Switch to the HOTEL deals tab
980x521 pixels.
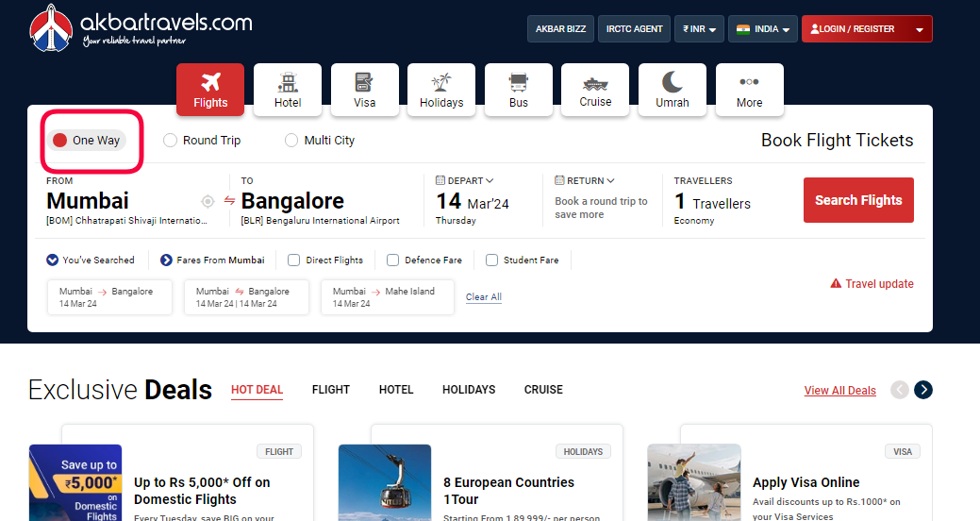click(396, 390)
